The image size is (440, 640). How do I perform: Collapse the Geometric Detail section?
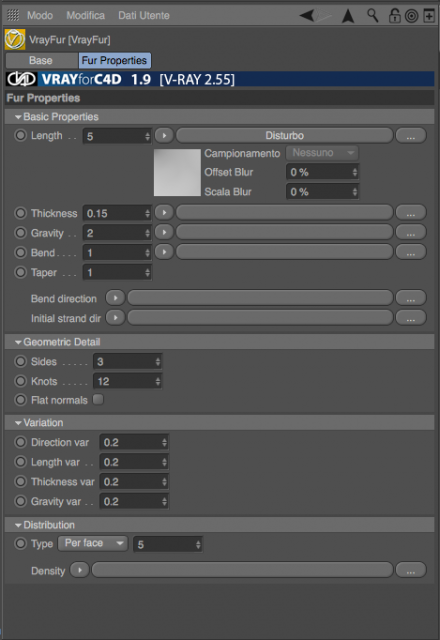pyautogui.click(x=18, y=342)
